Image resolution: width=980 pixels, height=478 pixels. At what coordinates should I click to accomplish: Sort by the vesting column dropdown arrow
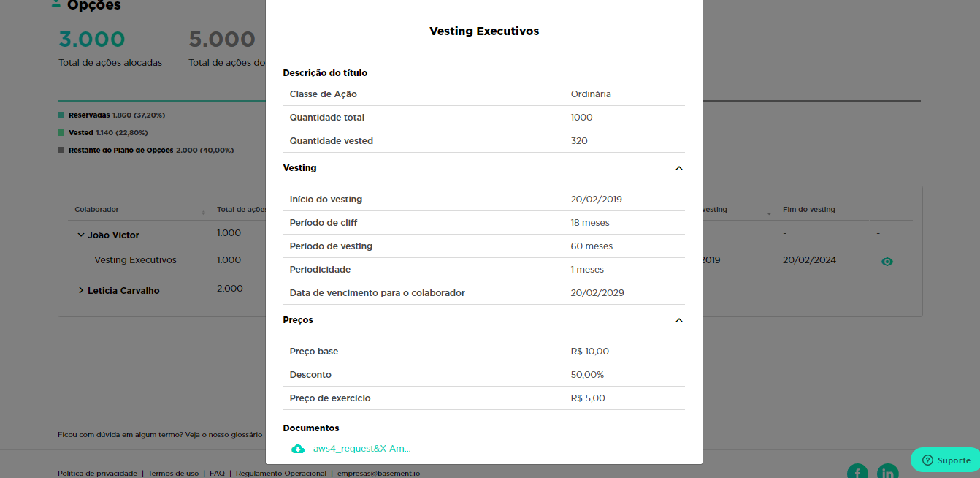click(x=769, y=213)
